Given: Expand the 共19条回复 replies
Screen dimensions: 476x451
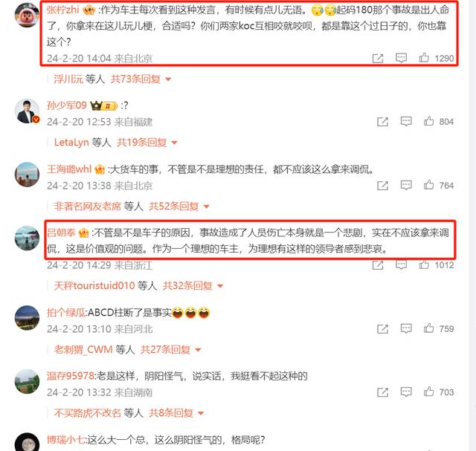Looking at the screenshot, I should click(147, 142).
